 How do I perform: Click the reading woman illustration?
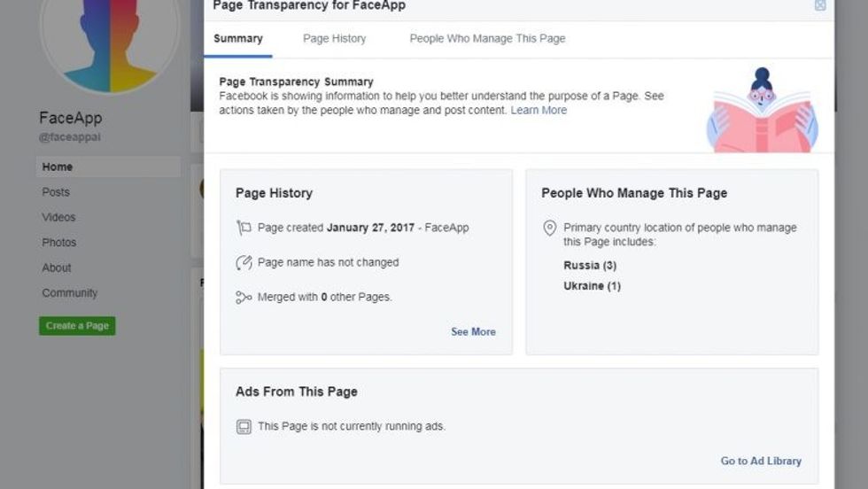[x=762, y=109]
